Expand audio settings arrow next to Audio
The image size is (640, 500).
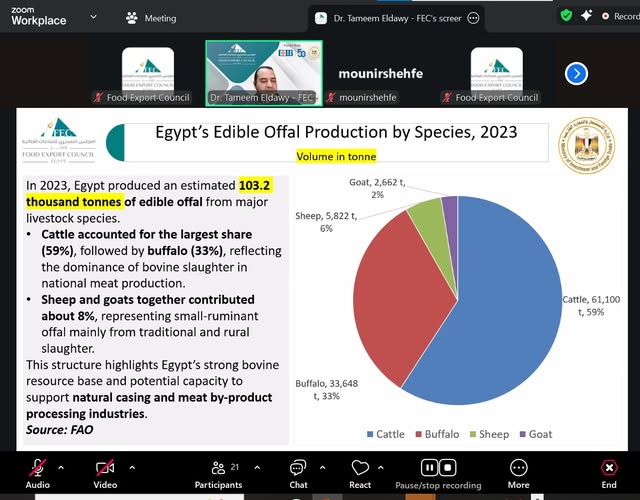coord(61,467)
